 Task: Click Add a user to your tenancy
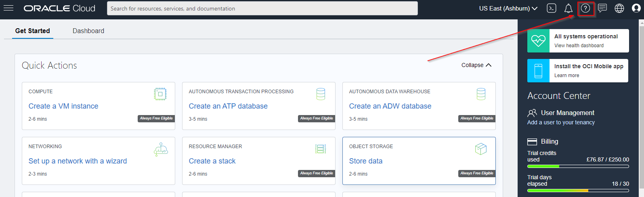(x=561, y=122)
